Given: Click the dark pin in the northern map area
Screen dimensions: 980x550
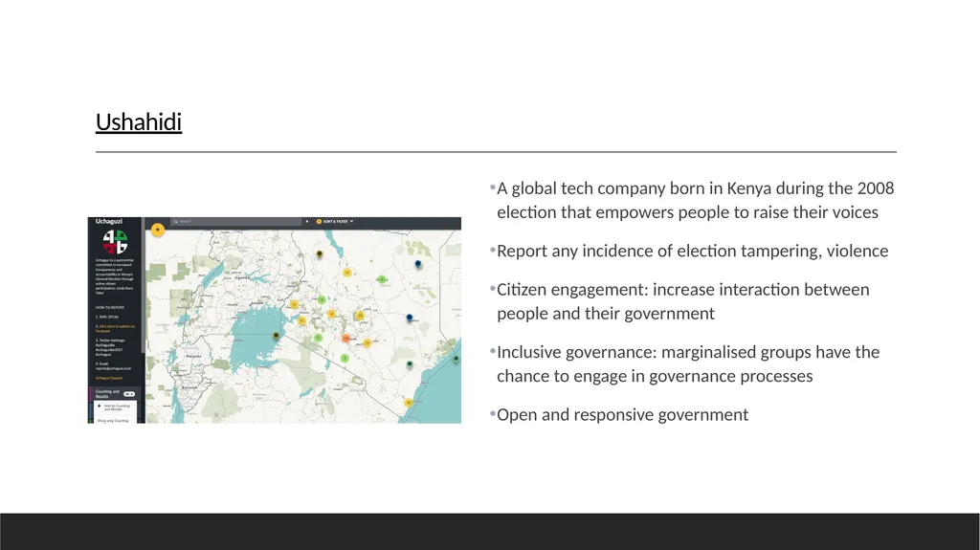Looking at the screenshot, I should [320, 253].
